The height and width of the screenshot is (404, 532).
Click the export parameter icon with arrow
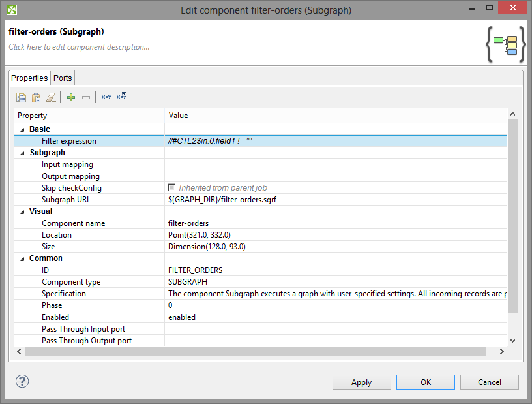(x=121, y=97)
